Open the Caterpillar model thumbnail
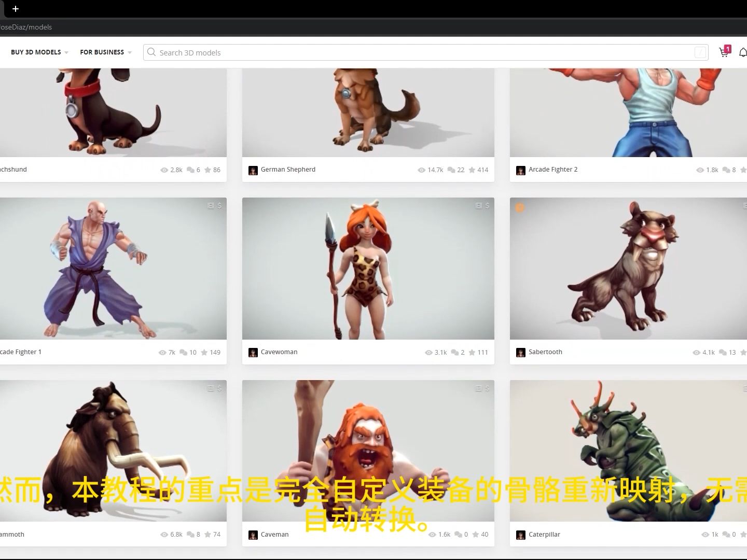The height and width of the screenshot is (560, 747). click(x=628, y=451)
